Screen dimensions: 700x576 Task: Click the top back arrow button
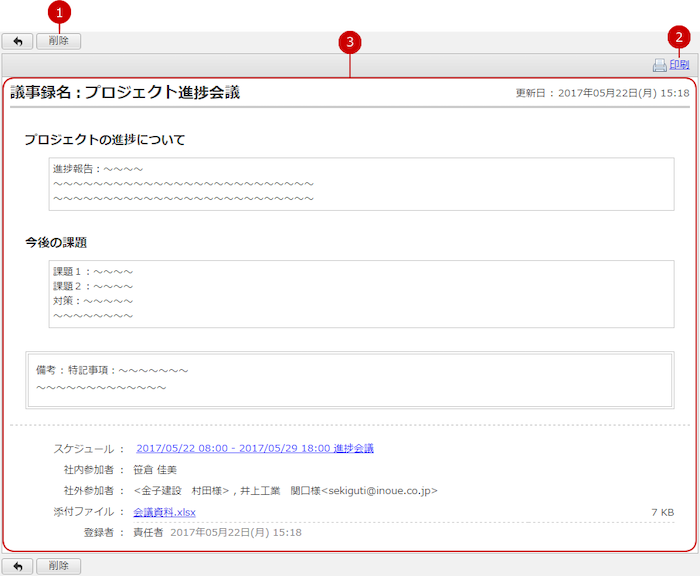click(x=17, y=42)
